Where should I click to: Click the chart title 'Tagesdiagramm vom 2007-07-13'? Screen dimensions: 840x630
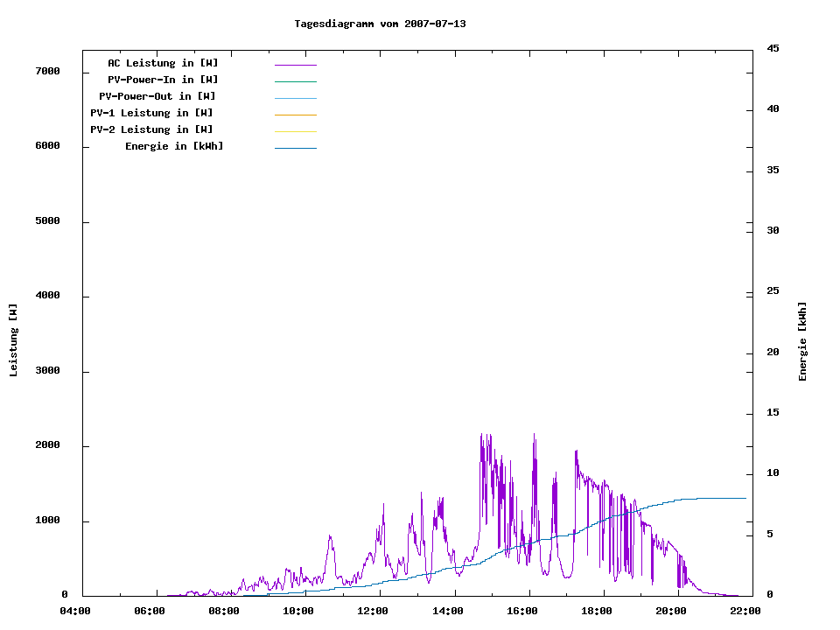pyautogui.click(x=380, y=24)
